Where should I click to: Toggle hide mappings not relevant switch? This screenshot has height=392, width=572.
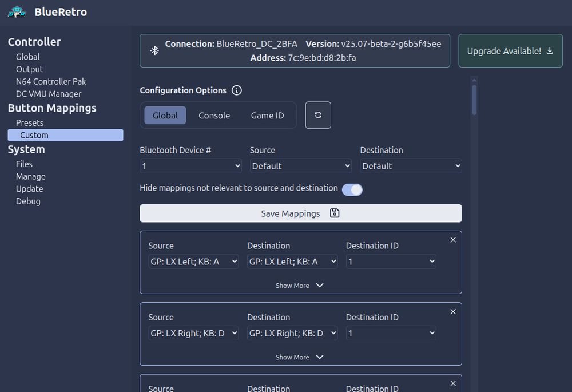[x=352, y=190]
